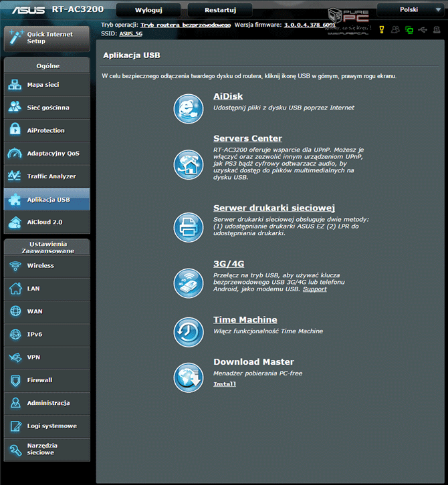The height and width of the screenshot is (485, 448).
Task: Click the network printer server icon
Action: pyautogui.click(x=189, y=227)
